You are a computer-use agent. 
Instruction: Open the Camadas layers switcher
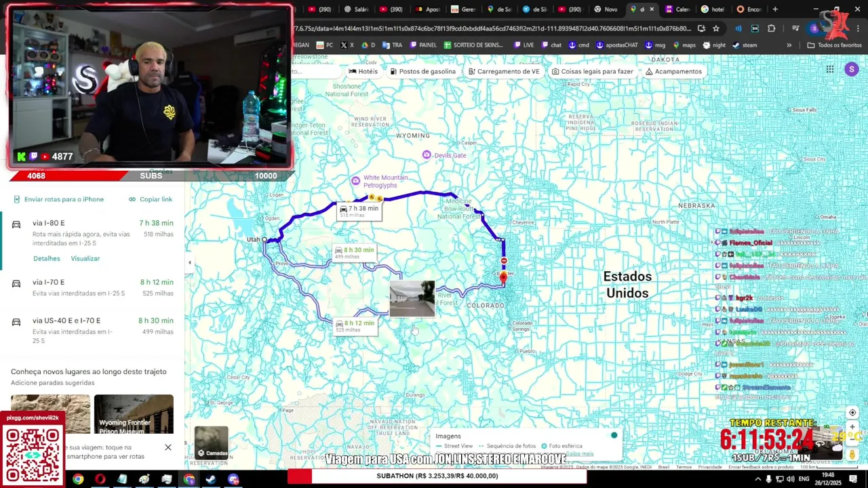pyautogui.click(x=212, y=443)
